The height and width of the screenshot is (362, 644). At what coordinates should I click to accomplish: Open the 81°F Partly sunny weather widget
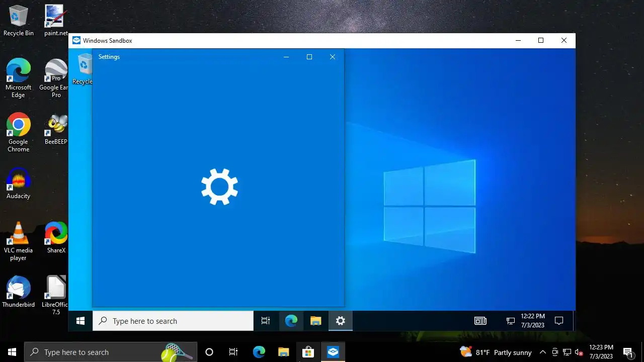click(x=496, y=352)
